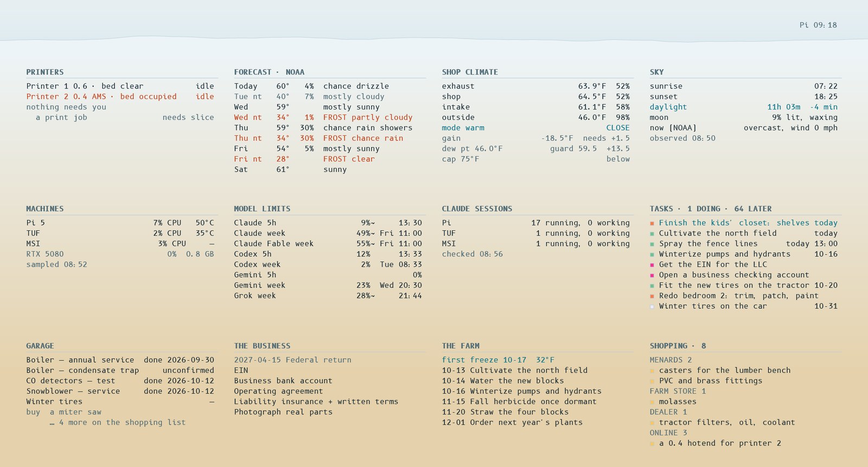
Task: Click '… 4 more on the shopping list'
Action: (x=117, y=422)
